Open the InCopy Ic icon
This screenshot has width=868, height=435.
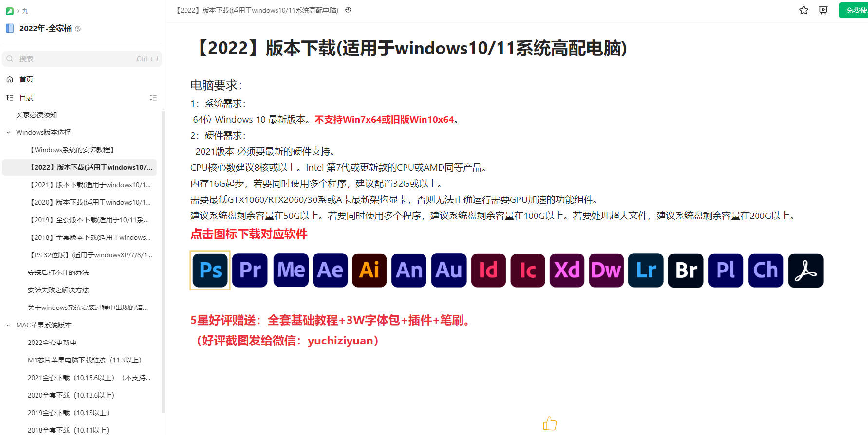click(x=528, y=271)
